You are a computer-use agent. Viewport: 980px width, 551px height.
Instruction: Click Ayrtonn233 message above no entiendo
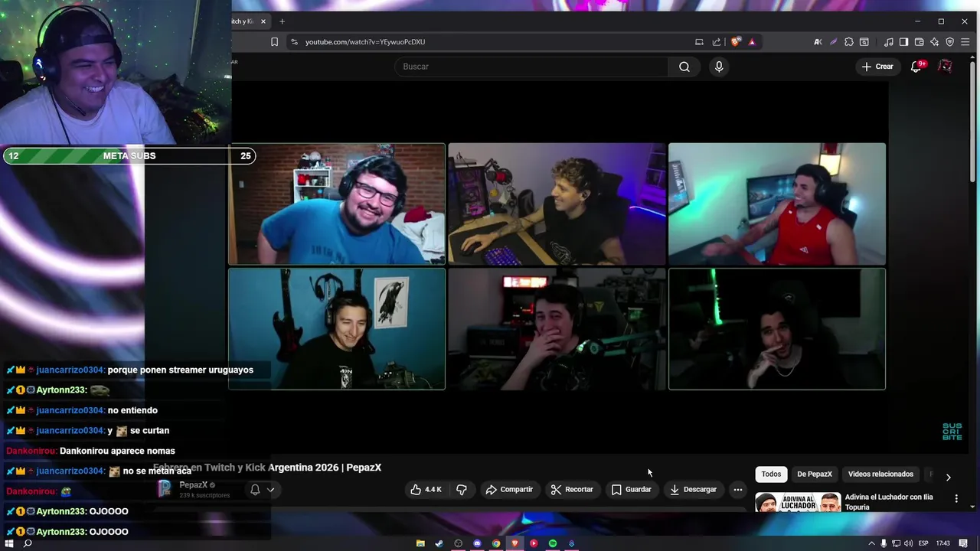point(58,390)
